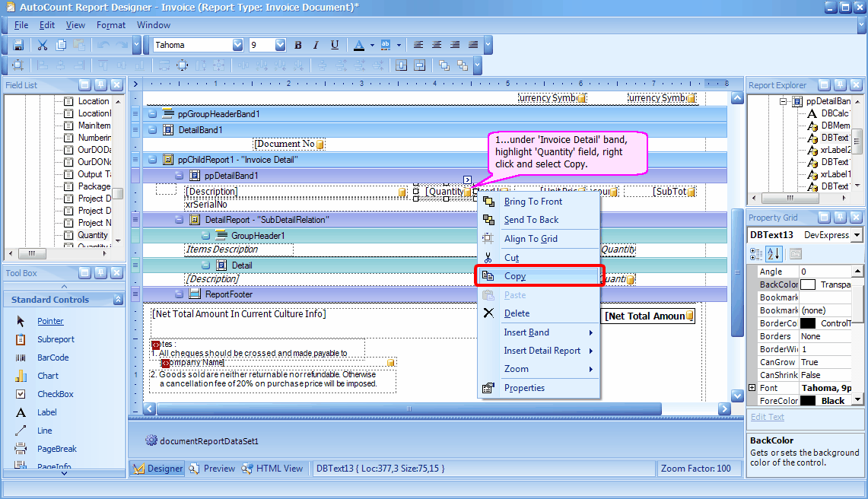
Task: Select the PageBreak control in Tool Box
Action: [x=57, y=449]
